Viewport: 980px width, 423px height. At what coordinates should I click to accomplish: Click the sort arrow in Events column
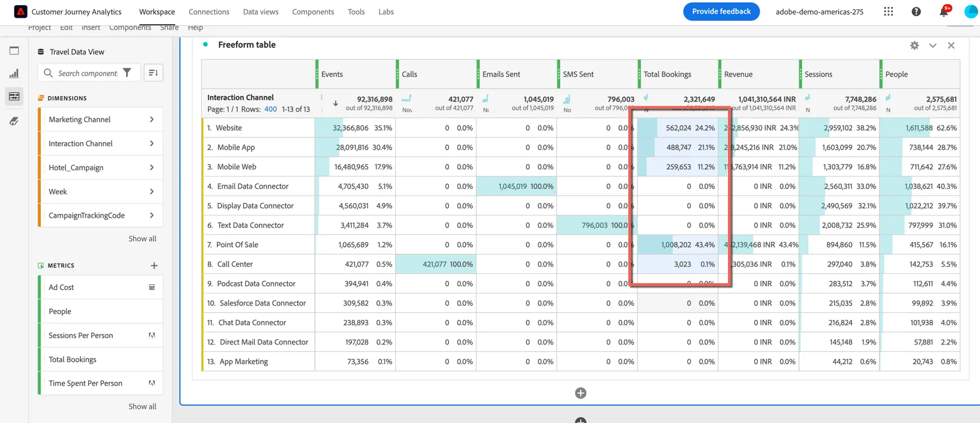pyautogui.click(x=336, y=104)
